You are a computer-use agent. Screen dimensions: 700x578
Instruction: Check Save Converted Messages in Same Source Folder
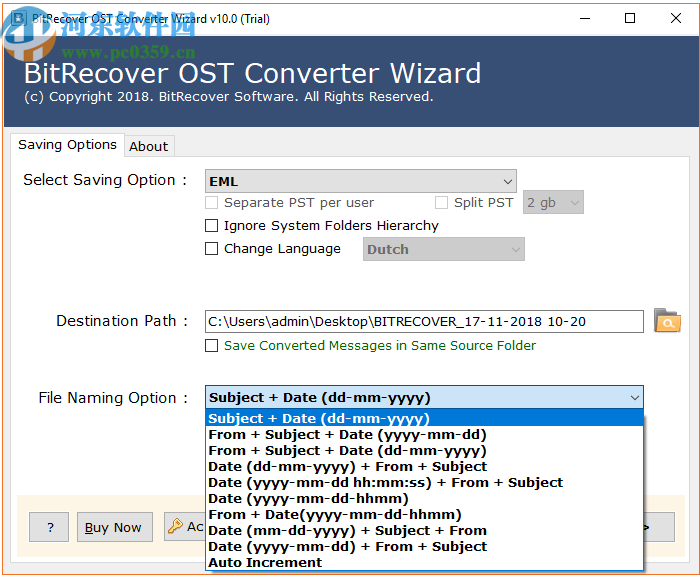pyautogui.click(x=211, y=345)
